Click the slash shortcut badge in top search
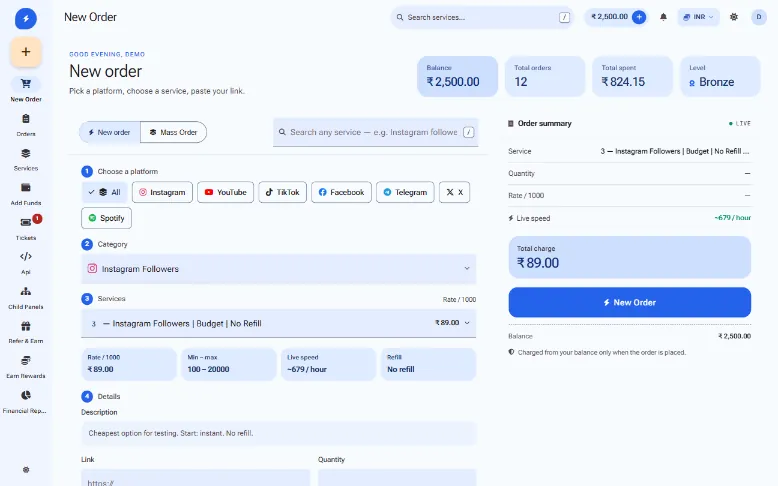The height and width of the screenshot is (486, 778). point(564,17)
